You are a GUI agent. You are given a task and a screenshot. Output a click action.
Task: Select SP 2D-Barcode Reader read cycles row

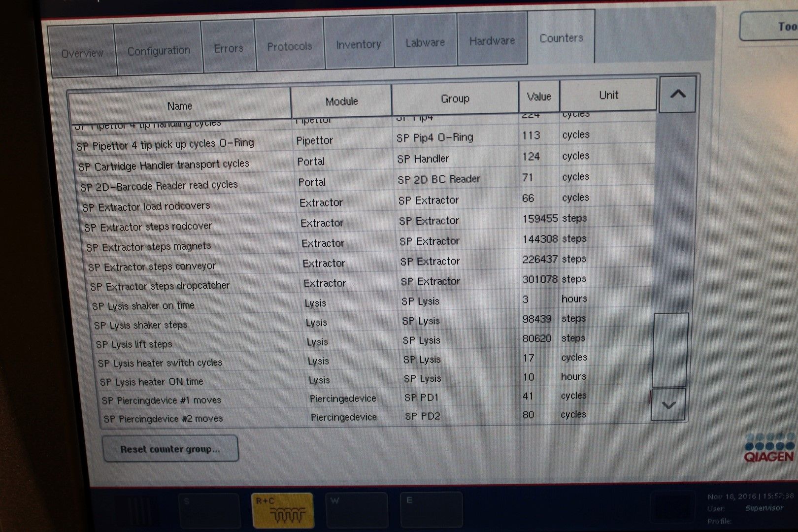[x=366, y=181]
